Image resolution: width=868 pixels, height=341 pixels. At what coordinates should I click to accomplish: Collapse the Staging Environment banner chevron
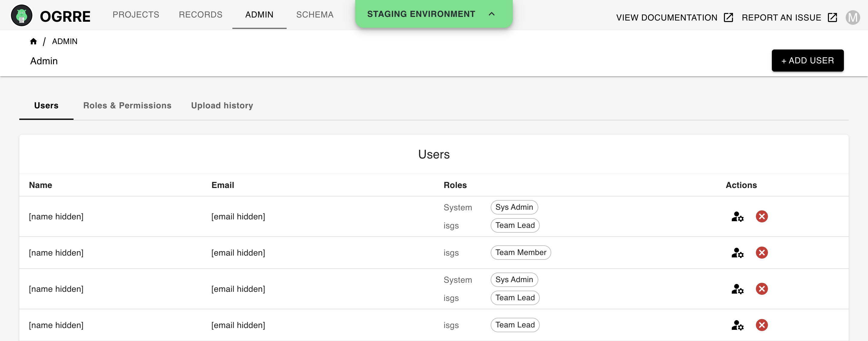pos(492,14)
